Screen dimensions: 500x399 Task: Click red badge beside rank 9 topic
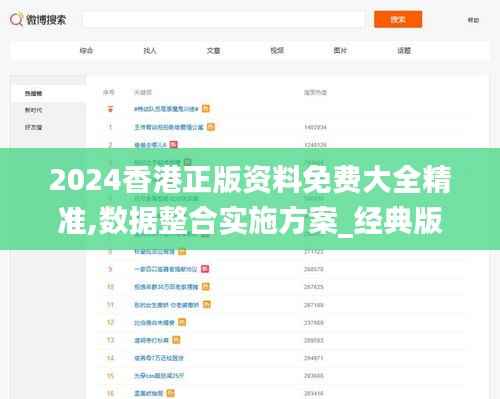click(x=205, y=269)
